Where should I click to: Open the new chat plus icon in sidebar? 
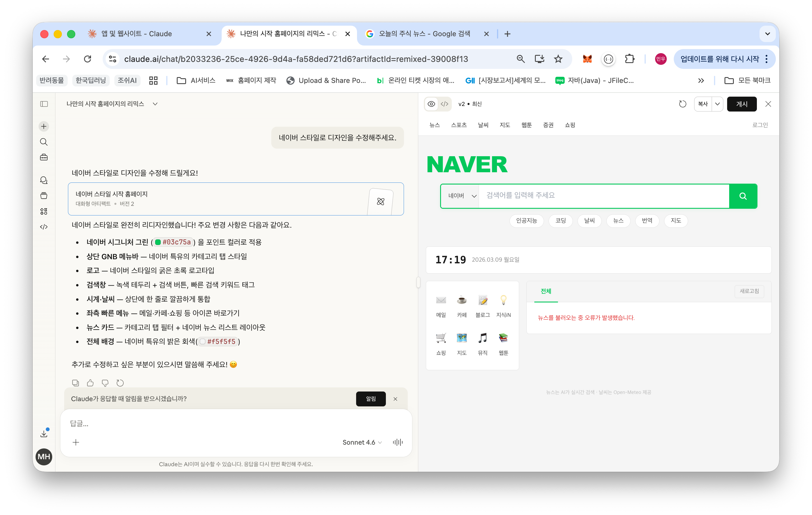tap(44, 126)
